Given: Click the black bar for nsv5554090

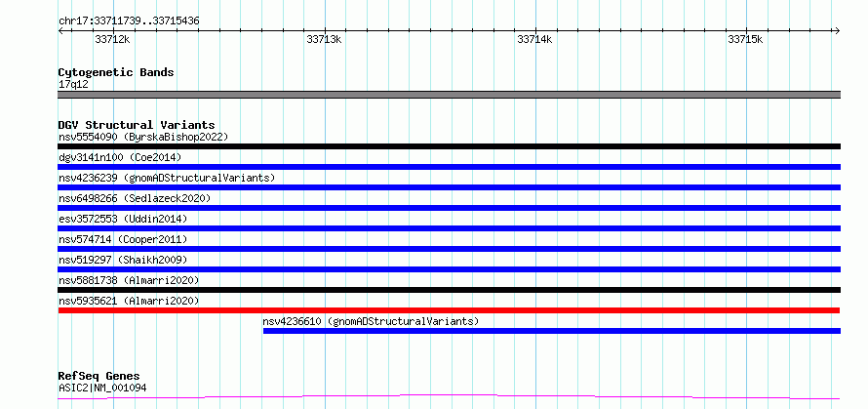Looking at the screenshot, I should (450, 146).
